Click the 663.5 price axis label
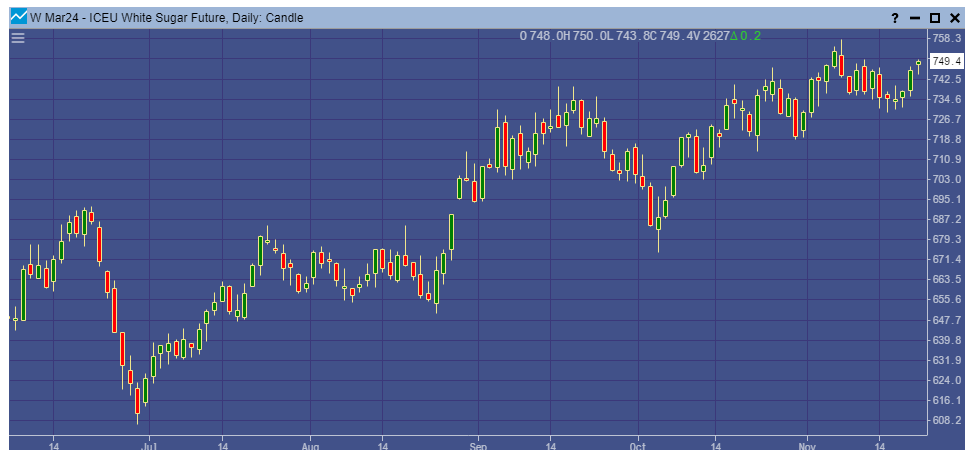The width and height of the screenshot is (974, 456). [x=946, y=278]
